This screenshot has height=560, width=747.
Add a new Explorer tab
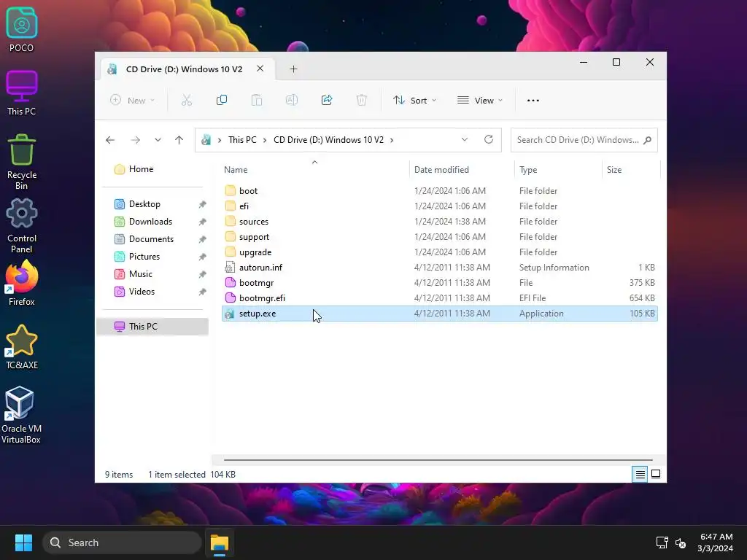[293, 69]
